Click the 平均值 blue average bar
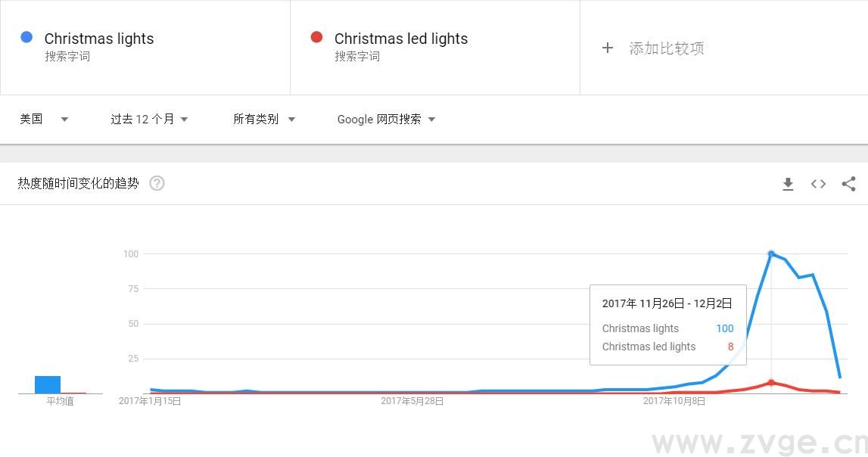This screenshot has height=457, width=868. [48, 384]
